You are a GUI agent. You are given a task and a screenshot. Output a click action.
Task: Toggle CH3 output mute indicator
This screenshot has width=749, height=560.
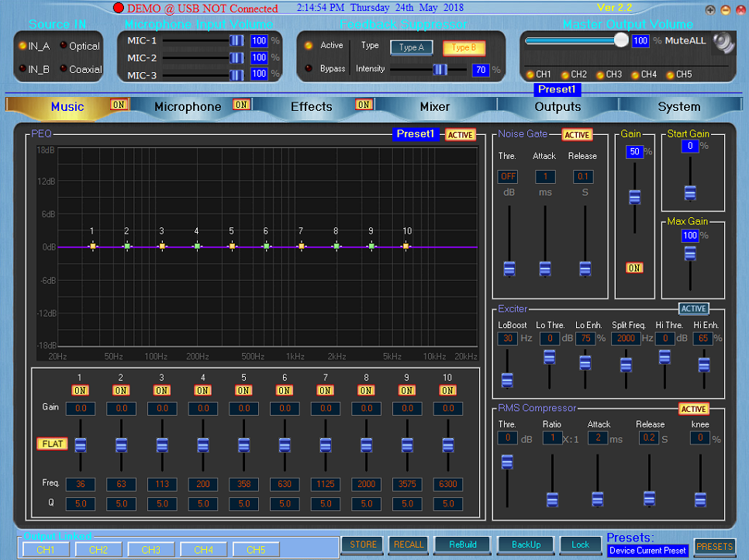pyautogui.click(x=600, y=74)
